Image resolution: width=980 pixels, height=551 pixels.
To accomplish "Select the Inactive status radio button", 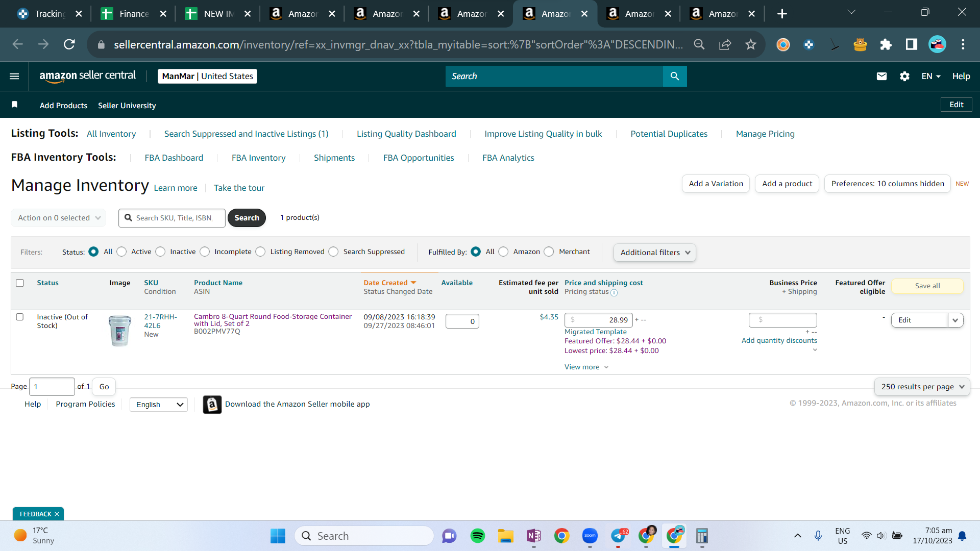I will 160,252.
